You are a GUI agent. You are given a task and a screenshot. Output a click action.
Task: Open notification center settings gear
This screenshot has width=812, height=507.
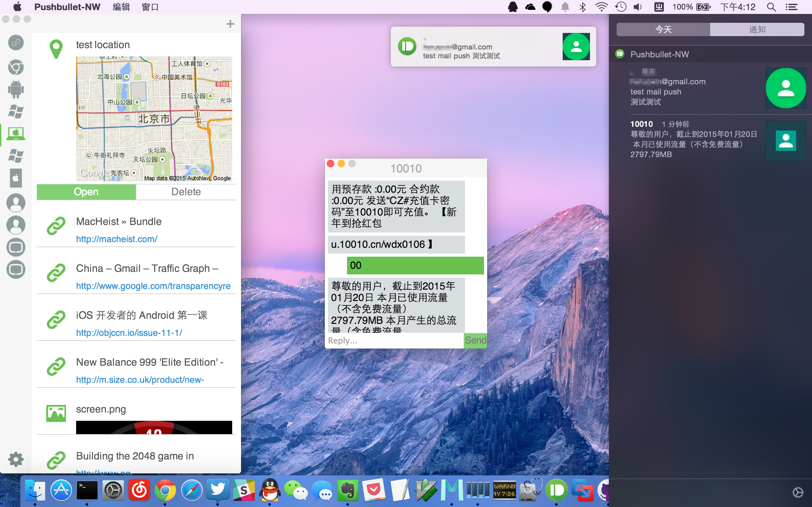click(798, 492)
